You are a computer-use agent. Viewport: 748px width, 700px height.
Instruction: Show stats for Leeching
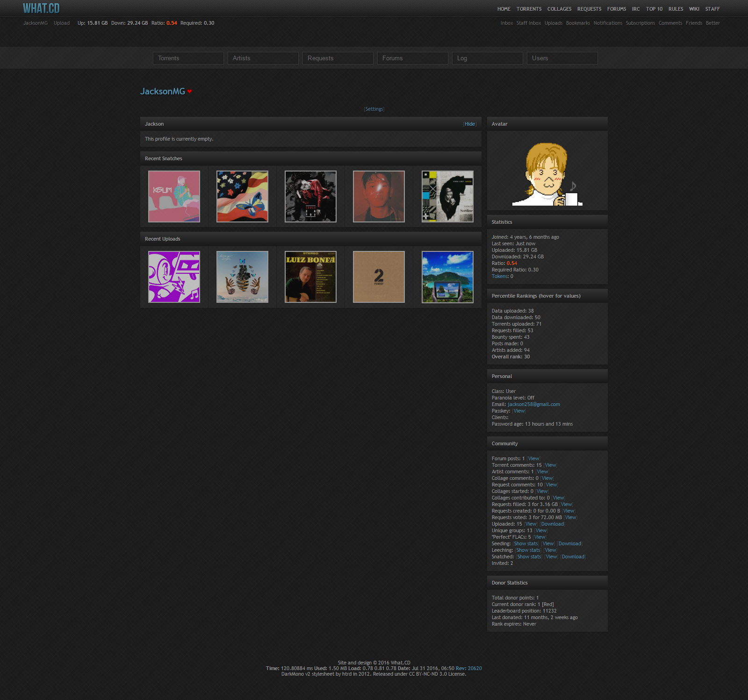(529, 550)
